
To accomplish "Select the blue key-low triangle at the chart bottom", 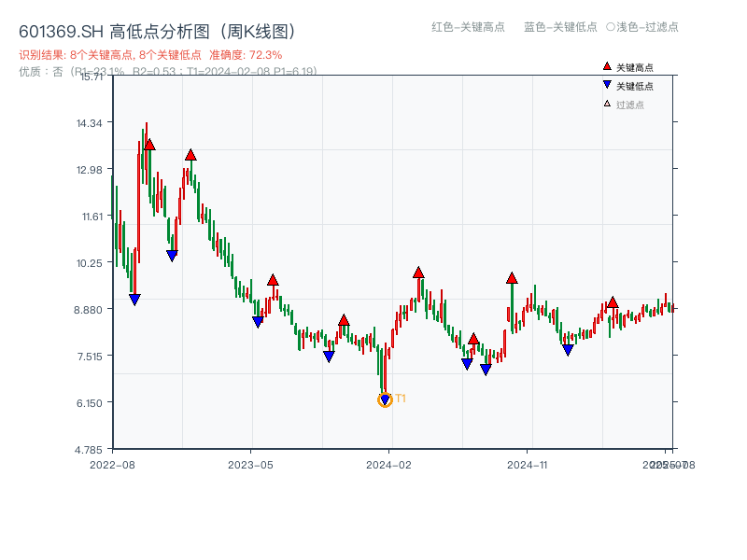I will point(385,399).
